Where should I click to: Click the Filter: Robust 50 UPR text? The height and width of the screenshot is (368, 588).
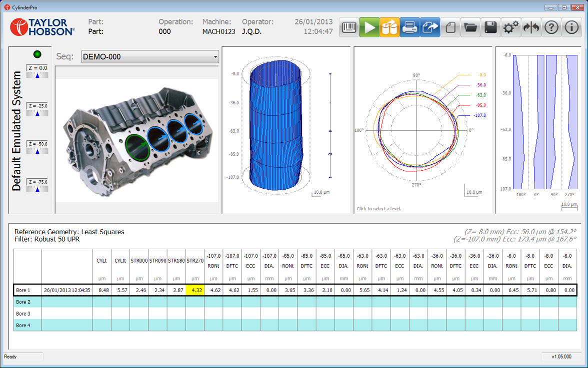(x=47, y=239)
